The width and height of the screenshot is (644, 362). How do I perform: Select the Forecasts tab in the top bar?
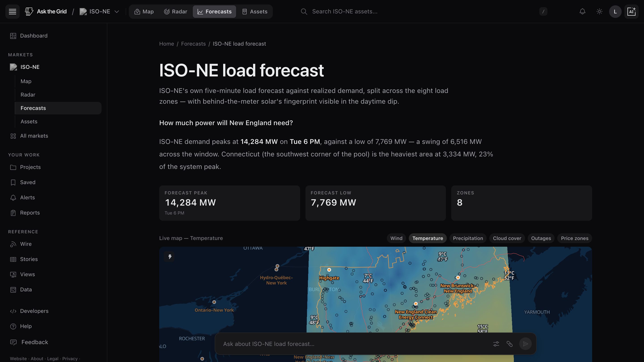pos(214,11)
